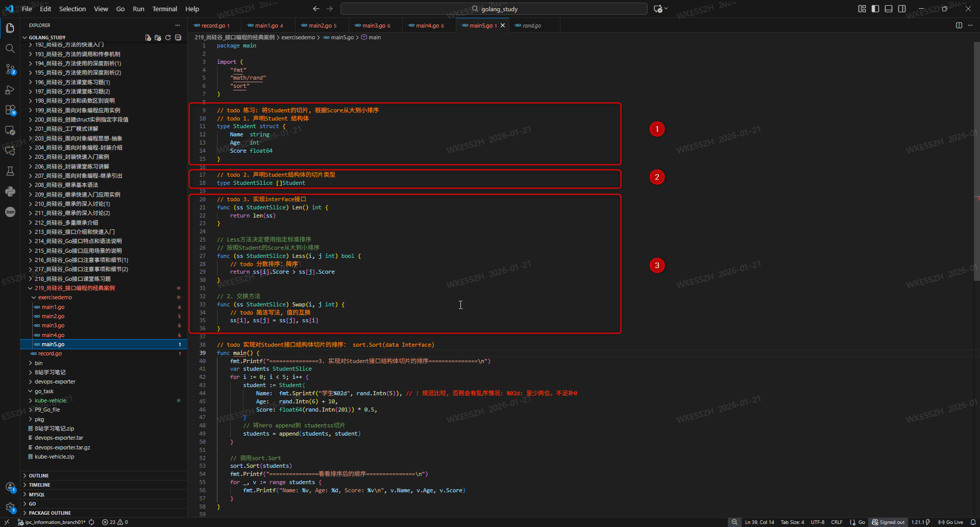
Task: Open kube-vehicle.zip in the file tree
Action: point(104,457)
